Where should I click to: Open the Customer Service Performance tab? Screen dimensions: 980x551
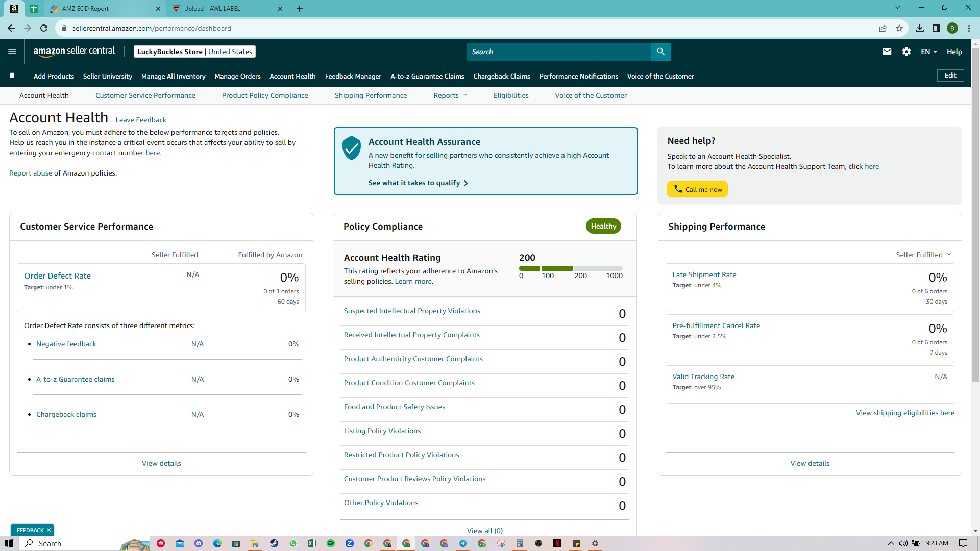(145, 95)
